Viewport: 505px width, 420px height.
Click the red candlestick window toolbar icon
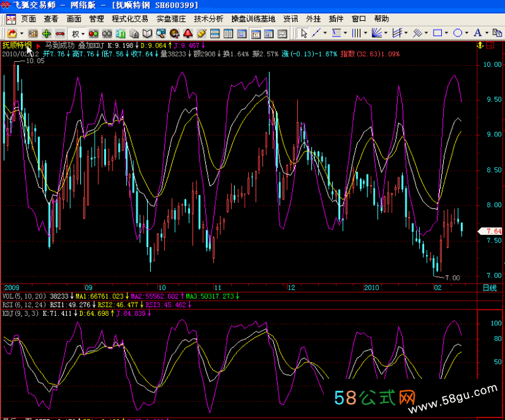click(x=256, y=33)
